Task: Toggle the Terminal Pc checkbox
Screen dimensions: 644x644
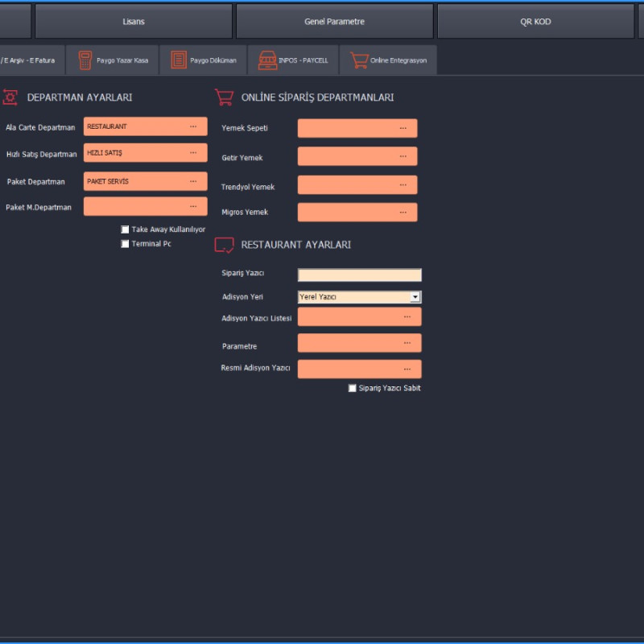Action: pyautogui.click(x=125, y=244)
